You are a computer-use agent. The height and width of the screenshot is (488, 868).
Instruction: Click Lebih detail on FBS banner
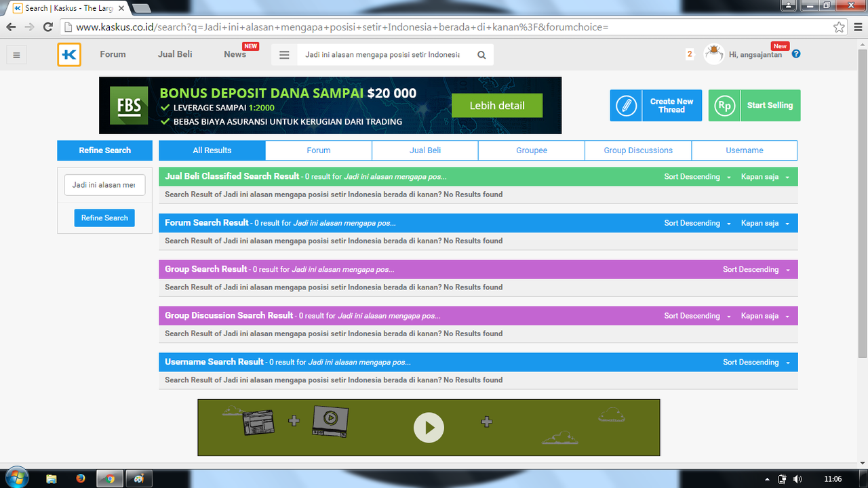tap(497, 106)
